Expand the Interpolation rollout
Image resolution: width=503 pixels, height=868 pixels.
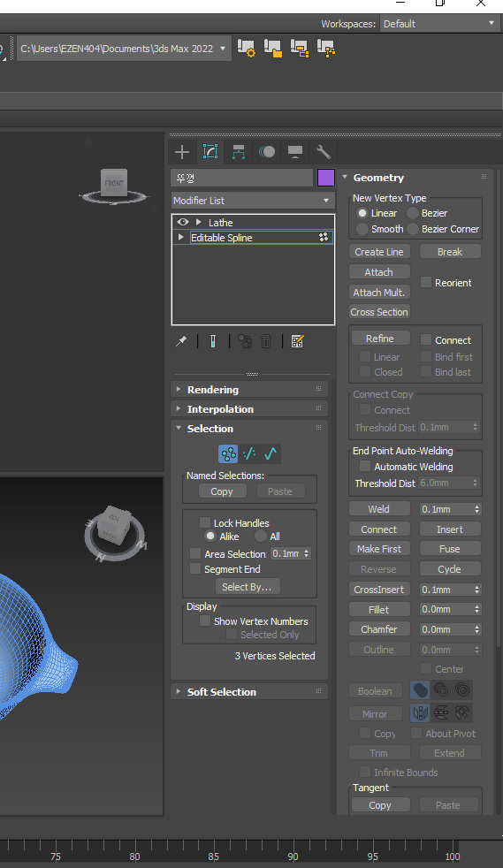249,409
